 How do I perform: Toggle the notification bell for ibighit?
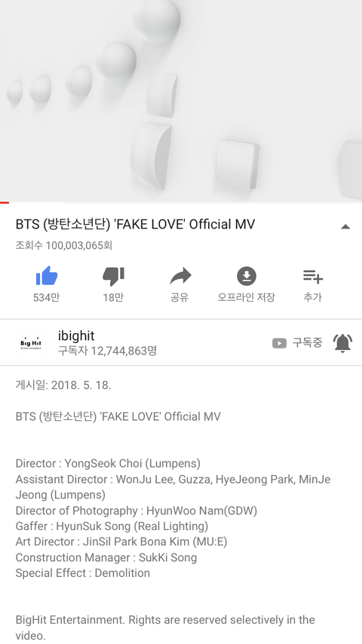(x=342, y=343)
